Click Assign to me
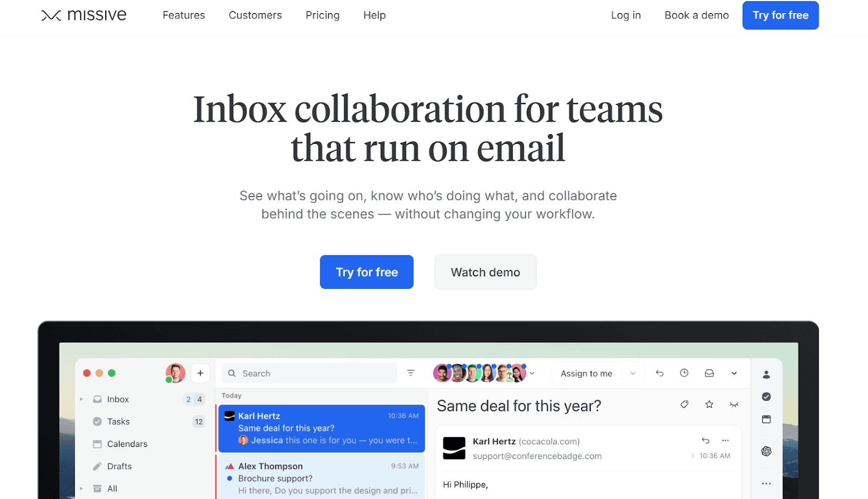The height and width of the screenshot is (499, 868). click(x=586, y=374)
